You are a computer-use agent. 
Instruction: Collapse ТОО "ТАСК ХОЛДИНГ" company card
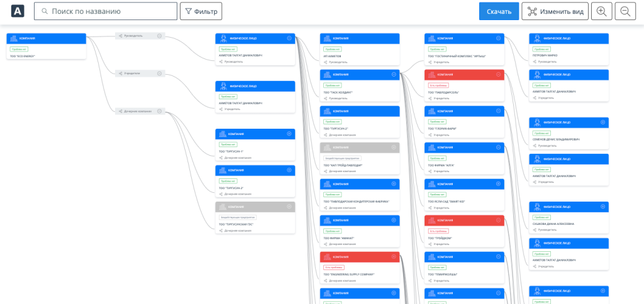(x=394, y=74)
